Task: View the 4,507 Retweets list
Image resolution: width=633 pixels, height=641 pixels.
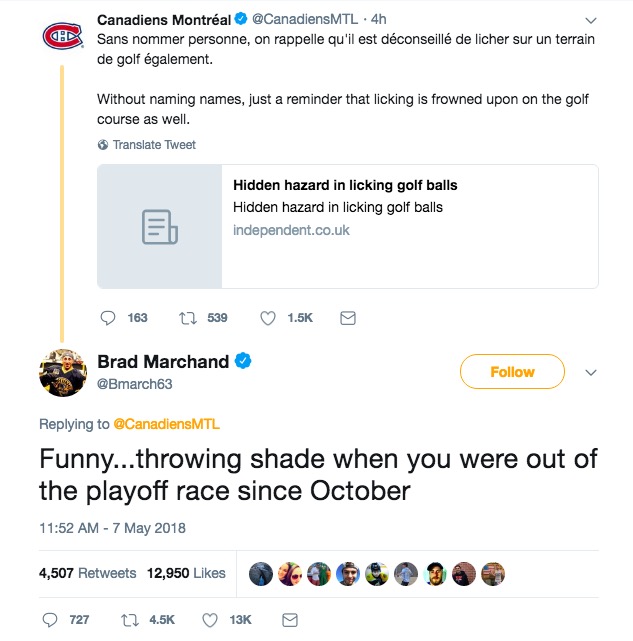Action: [x=87, y=574]
